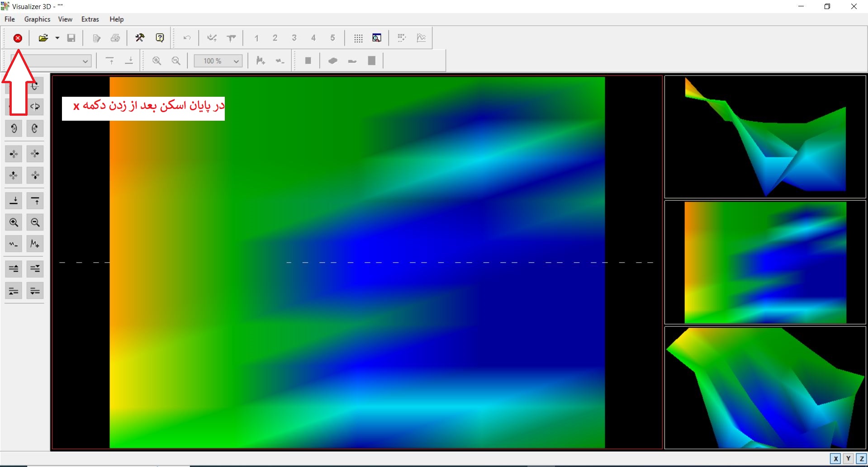Image resolution: width=868 pixels, height=467 pixels.
Task: Click the open file folder icon
Action: point(43,38)
